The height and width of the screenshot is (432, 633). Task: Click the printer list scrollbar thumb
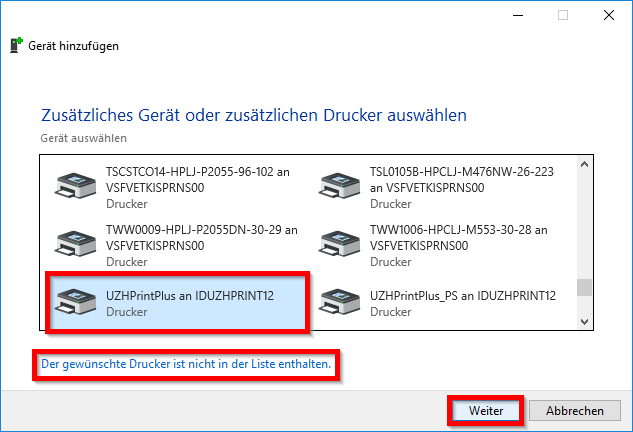(x=585, y=288)
